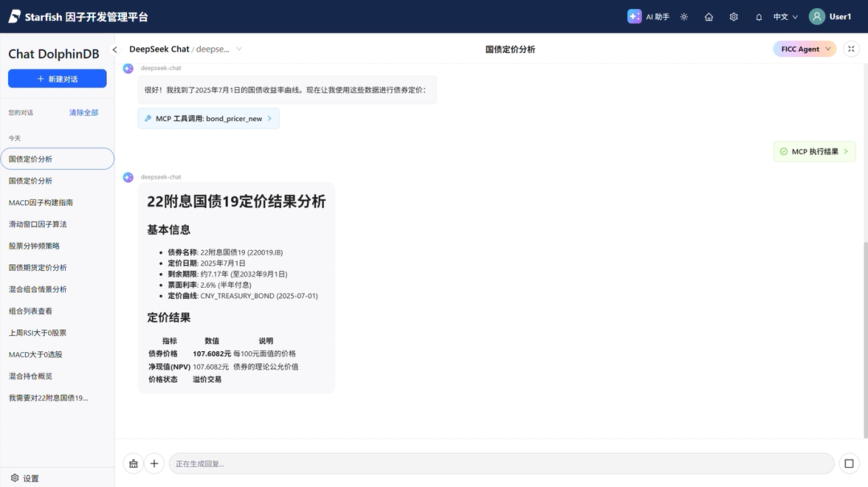Viewport: 868px width, 487px height.
Task: Click the 国债定价分析 chat title
Action: [510, 49]
